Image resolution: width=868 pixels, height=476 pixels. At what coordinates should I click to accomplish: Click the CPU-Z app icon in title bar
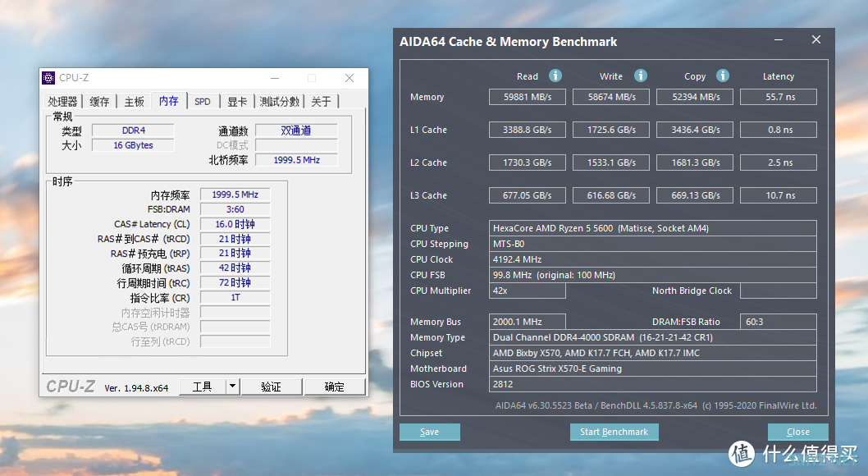click(x=48, y=77)
